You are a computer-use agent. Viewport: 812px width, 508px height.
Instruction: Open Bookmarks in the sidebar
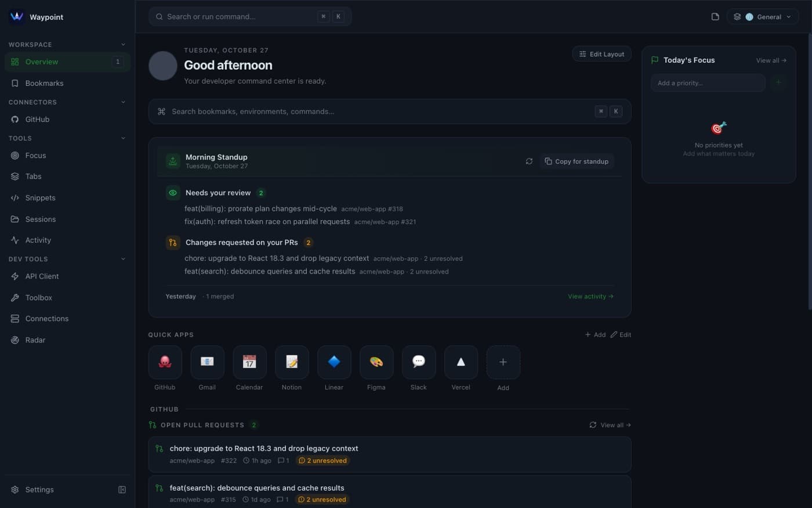click(x=67, y=83)
